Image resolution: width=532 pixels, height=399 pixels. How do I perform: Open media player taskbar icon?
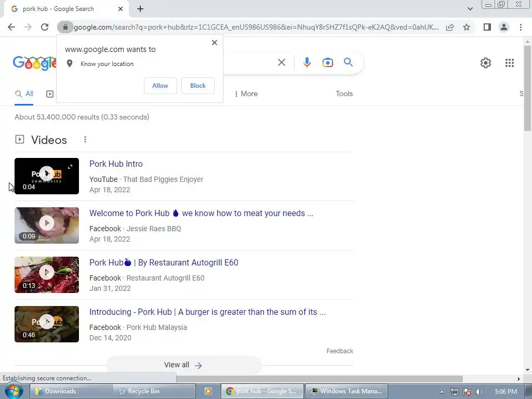click(x=208, y=391)
